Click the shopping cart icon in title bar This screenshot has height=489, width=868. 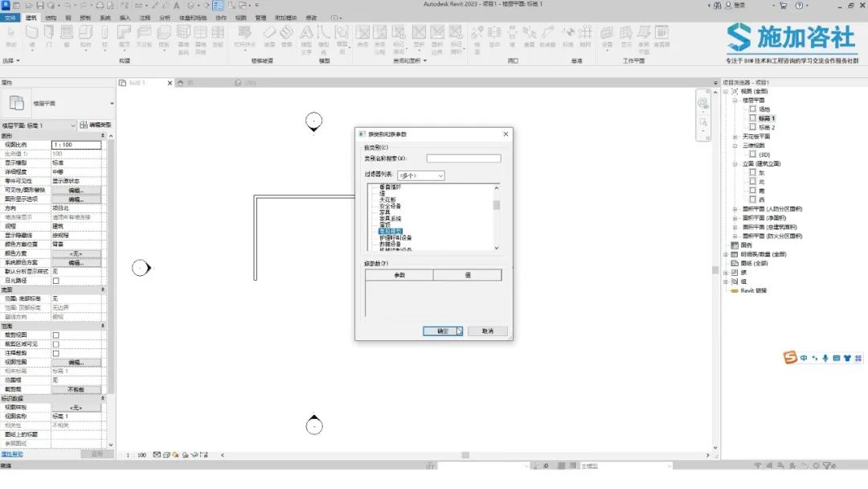click(784, 5)
